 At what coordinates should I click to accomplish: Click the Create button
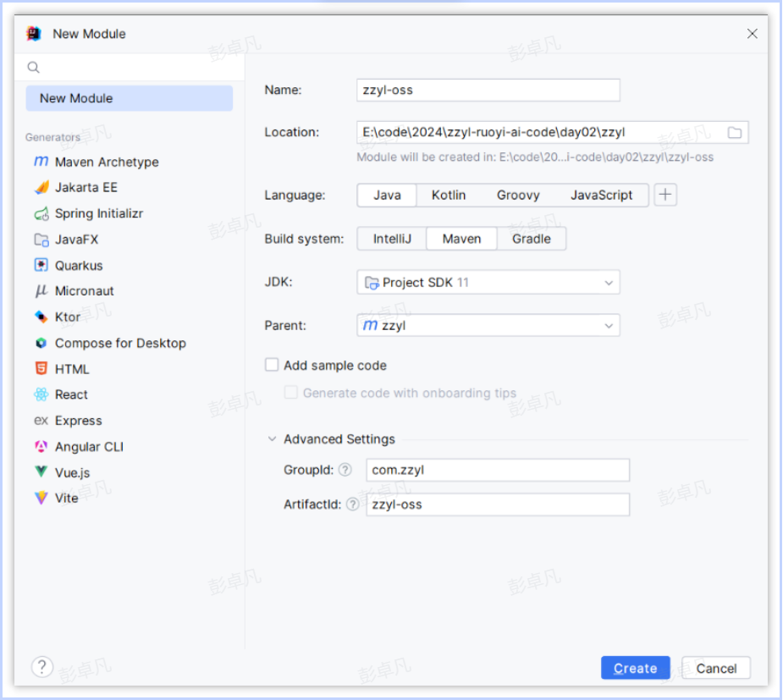point(635,668)
